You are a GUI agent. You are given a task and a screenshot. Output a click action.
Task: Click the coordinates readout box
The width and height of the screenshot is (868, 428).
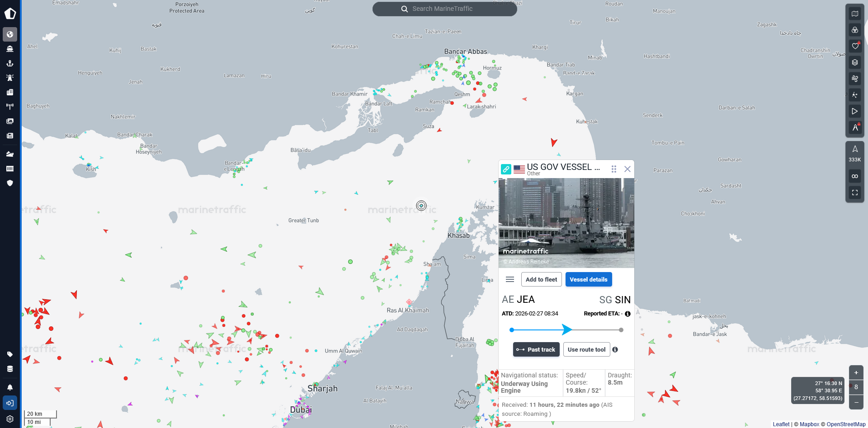click(817, 390)
